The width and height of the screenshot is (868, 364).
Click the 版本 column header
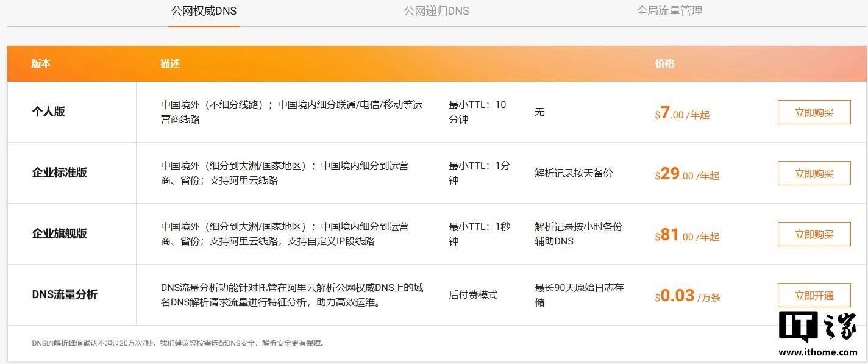click(x=40, y=63)
